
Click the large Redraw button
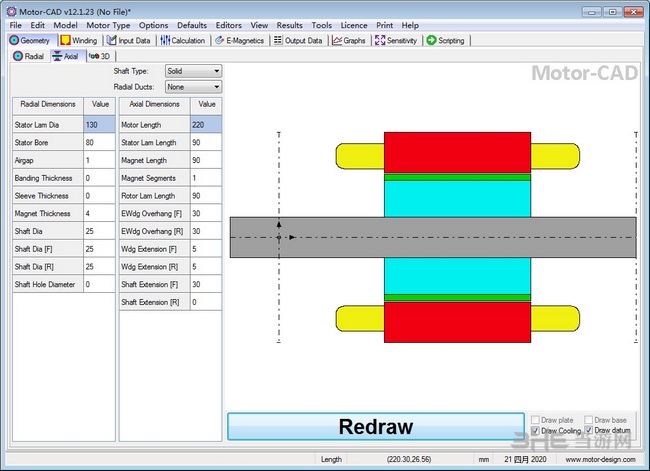[376, 426]
